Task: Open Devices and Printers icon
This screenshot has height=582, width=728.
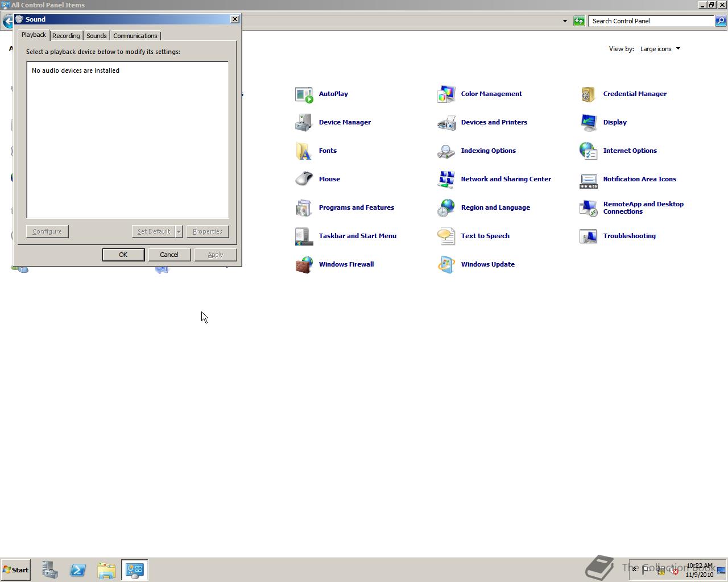Action: (446, 123)
